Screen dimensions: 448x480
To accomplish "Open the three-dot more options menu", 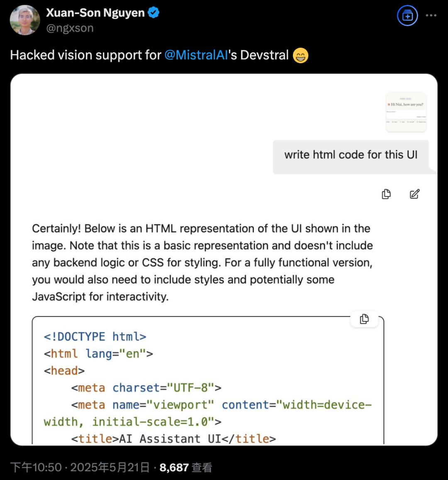I will click(x=431, y=15).
